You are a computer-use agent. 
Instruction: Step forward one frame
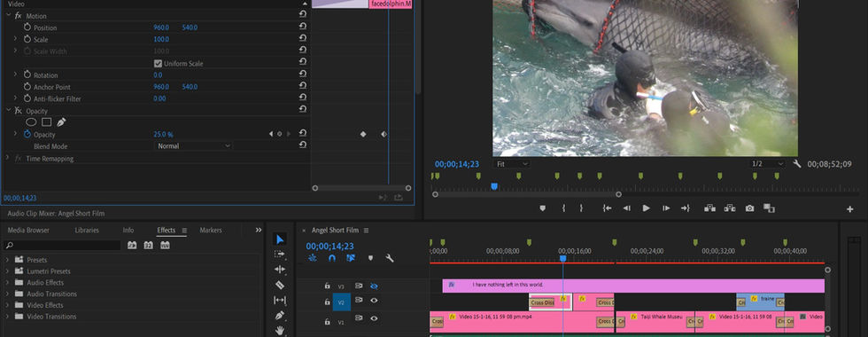pyautogui.click(x=666, y=208)
